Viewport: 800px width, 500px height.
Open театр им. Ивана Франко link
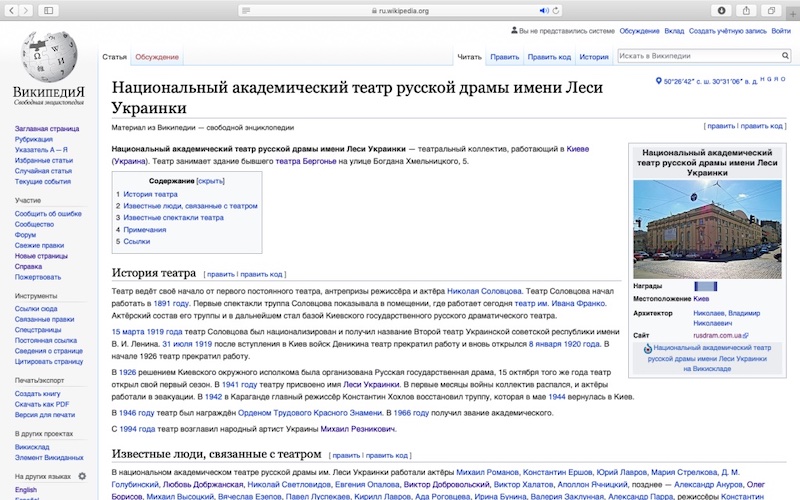[560, 304]
